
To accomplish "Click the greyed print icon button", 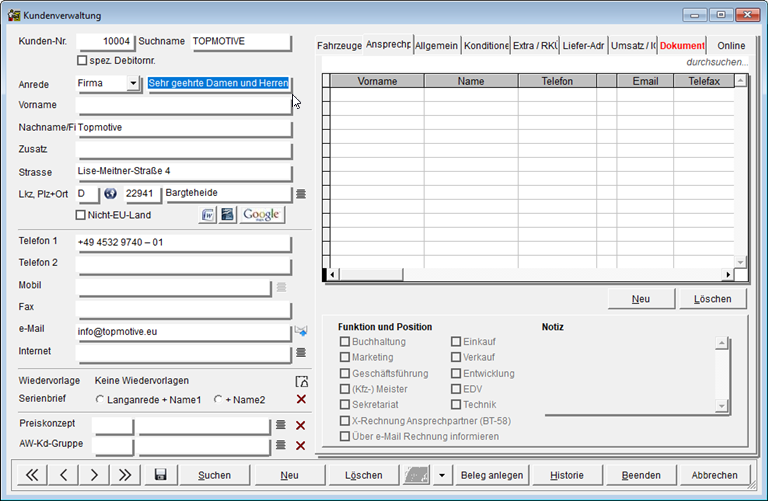I will [x=416, y=475].
